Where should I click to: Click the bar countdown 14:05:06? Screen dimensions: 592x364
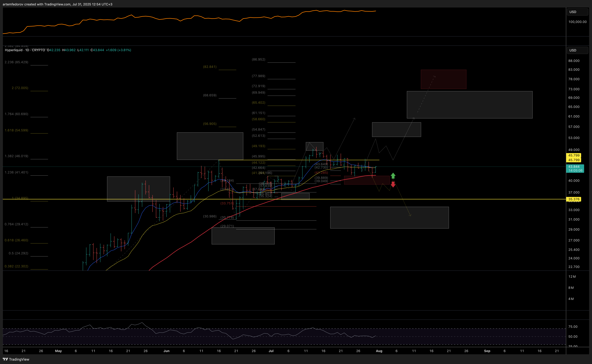tap(575, 170)
